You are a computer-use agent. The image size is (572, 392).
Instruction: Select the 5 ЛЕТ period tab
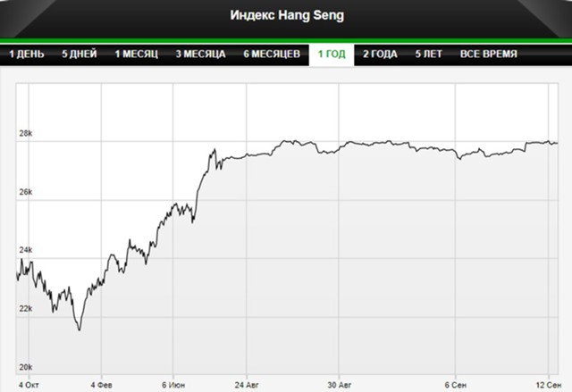tap(429, 54)
